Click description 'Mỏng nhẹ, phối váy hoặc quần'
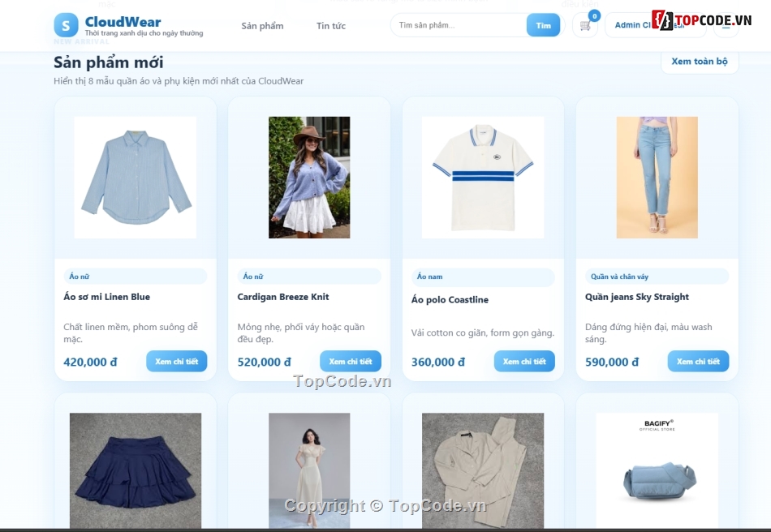The height and width of the screenshot is (532, 771). tap(301, 332)
